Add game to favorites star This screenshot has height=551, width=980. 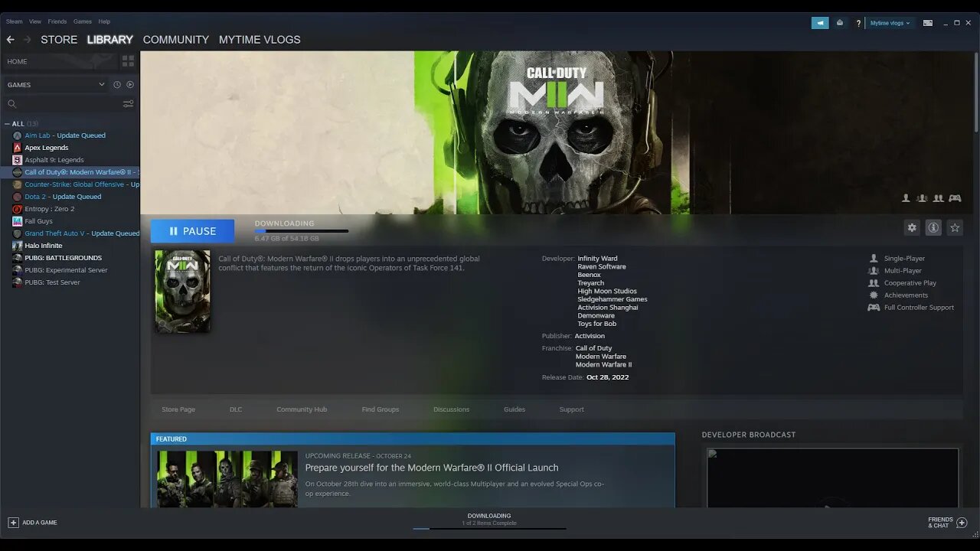(955, 227)
